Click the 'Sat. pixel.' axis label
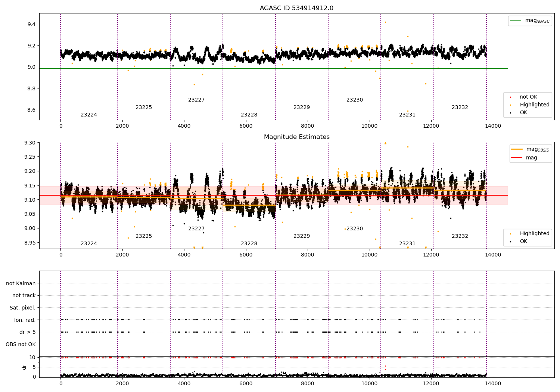The width and height of the screenshot is (560, 392). point(22,308)
